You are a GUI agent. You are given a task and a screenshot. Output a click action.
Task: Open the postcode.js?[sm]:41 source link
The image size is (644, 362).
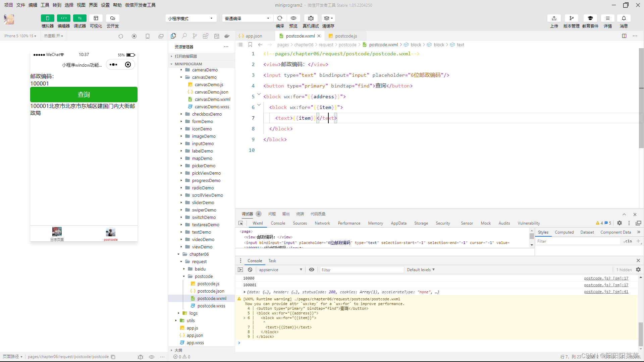click(606, 292)
